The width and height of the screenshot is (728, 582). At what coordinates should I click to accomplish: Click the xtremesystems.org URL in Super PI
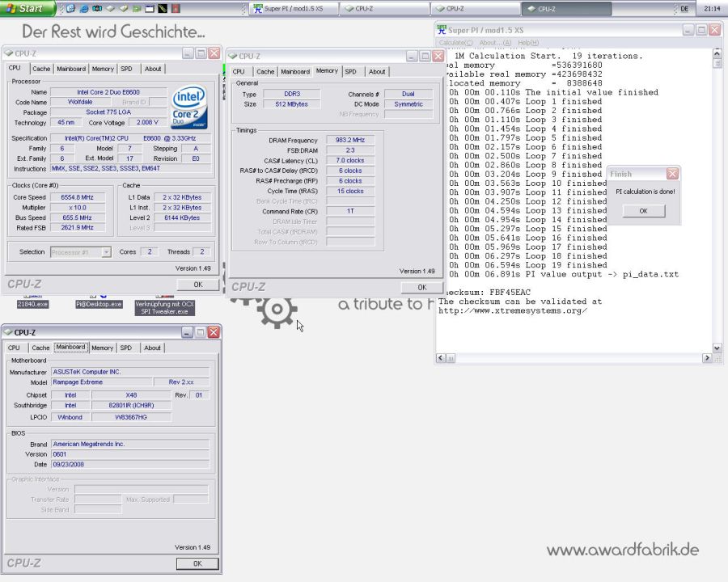coord(513,310)
